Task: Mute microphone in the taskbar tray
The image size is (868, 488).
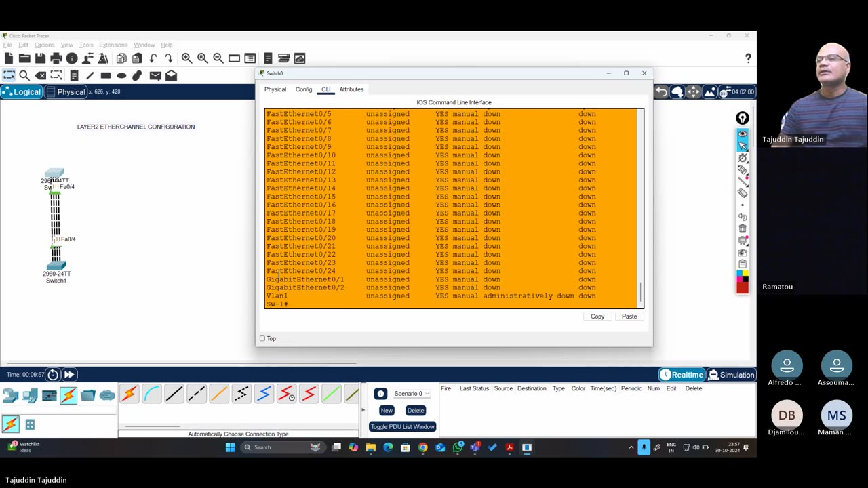Action: (644, 447)
